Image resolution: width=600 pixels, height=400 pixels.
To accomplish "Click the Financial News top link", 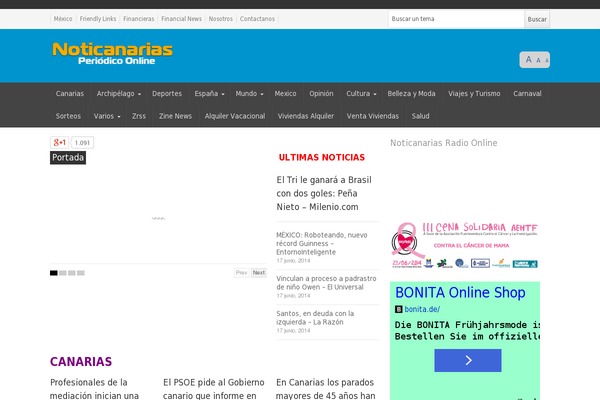I will (181, 19).
